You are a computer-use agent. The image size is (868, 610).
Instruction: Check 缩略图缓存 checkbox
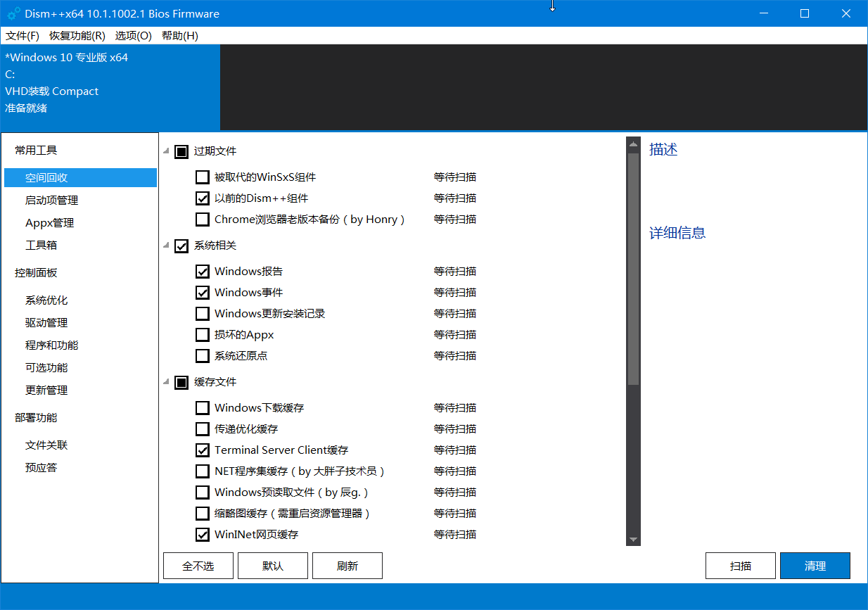203,514
